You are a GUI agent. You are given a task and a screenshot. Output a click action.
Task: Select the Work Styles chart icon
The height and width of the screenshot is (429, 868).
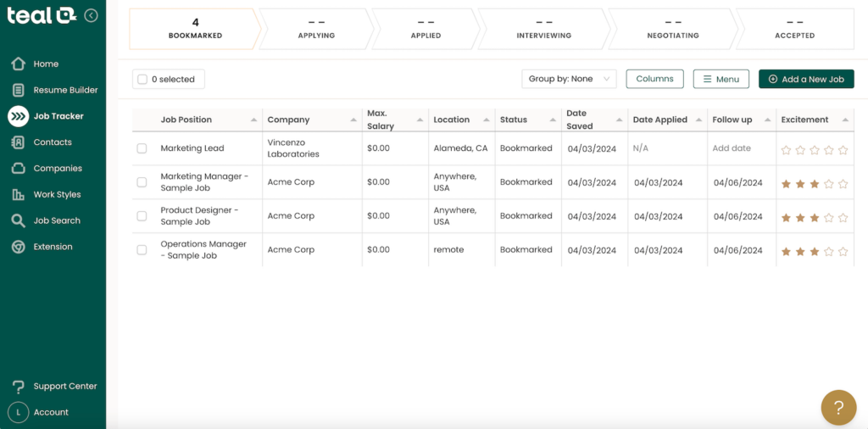click(x=18, y=195)
